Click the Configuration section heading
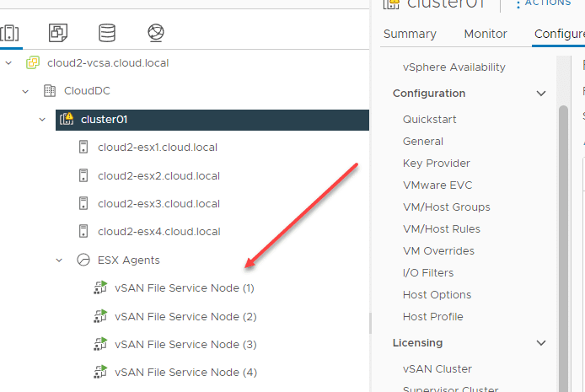This screenshot has width=585, height=392. (429, 94)
